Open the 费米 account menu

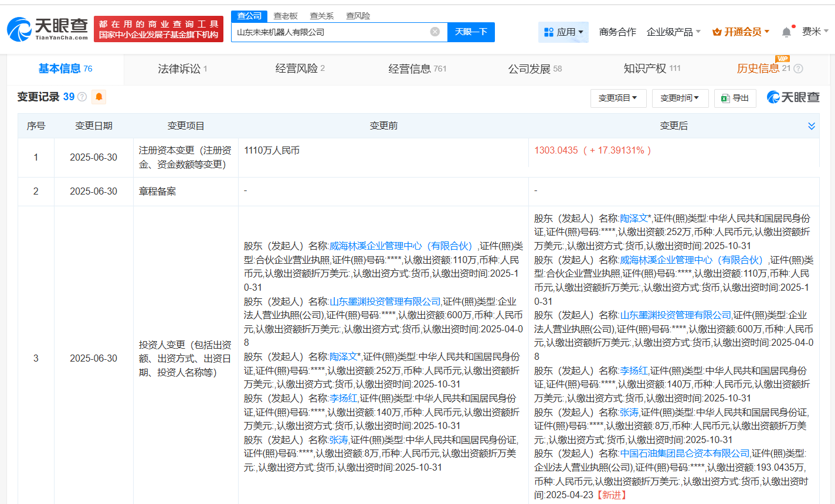pyautogui.click(x=815, y=32)
